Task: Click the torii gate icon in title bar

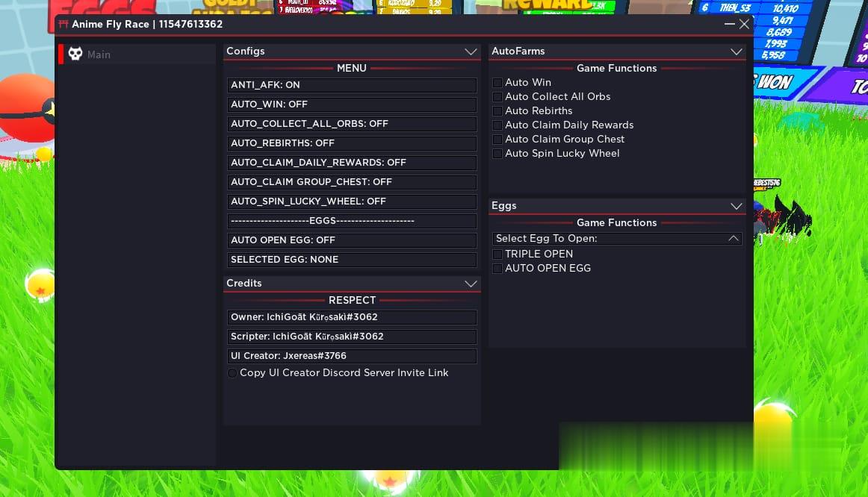Action: coord(63,24)
